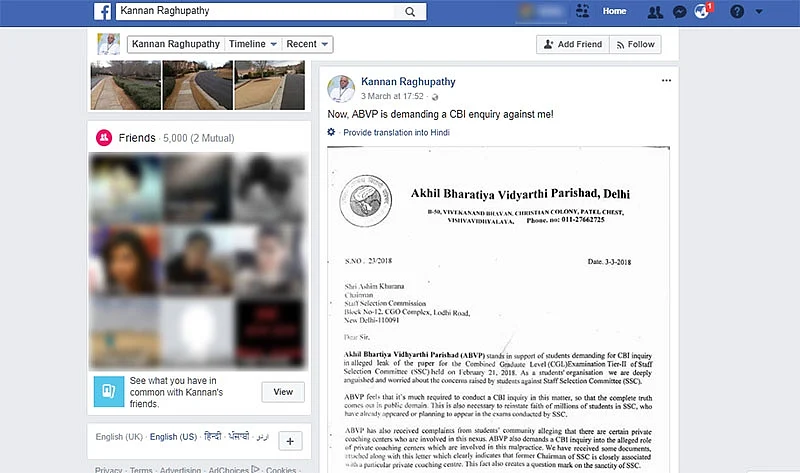Open the post options three-dot menu
Screen dimensions: 800x473
(666, 81)
